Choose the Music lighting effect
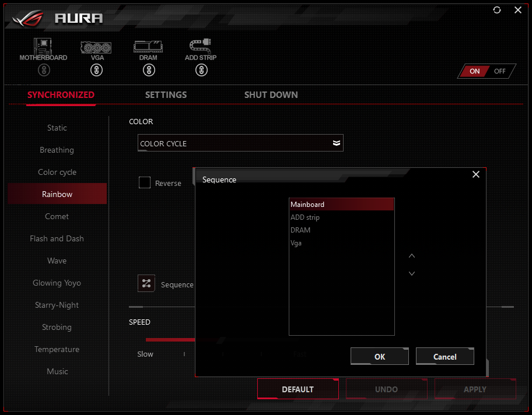 (x=57, y=372)
